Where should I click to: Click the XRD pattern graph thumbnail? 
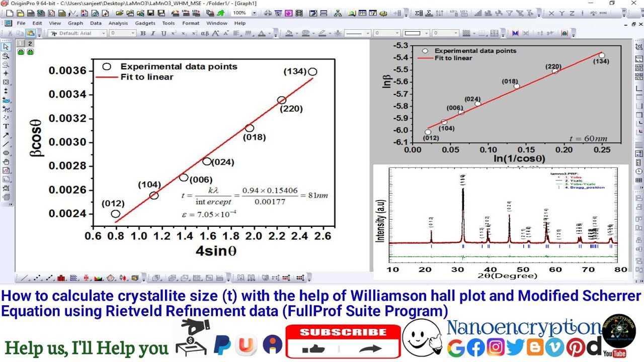501,221
